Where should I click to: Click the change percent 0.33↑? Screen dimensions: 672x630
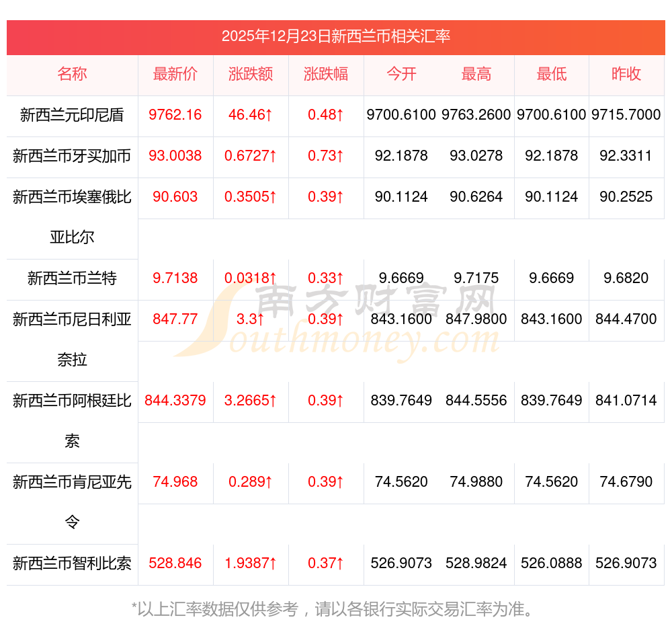click(326, 278)
